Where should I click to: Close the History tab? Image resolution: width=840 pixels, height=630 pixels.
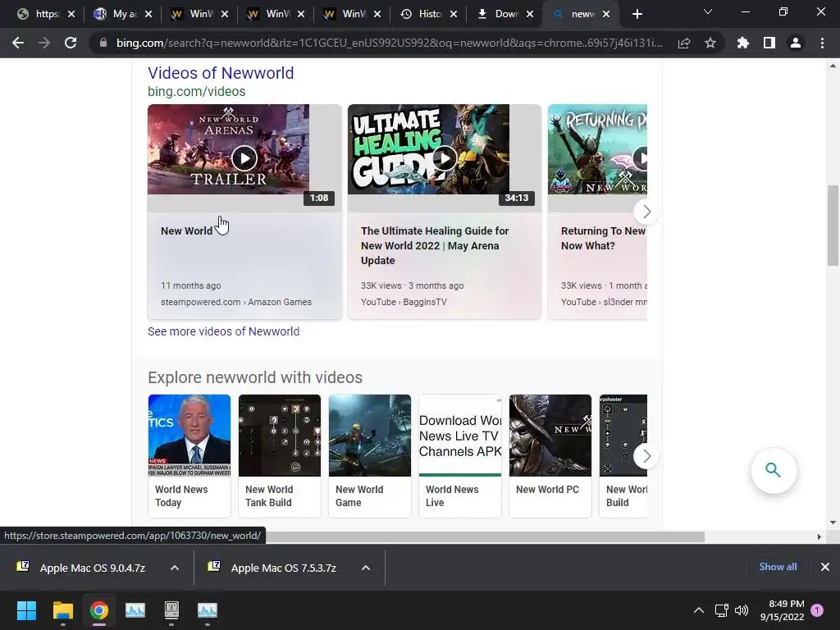[x=454, y=14]
